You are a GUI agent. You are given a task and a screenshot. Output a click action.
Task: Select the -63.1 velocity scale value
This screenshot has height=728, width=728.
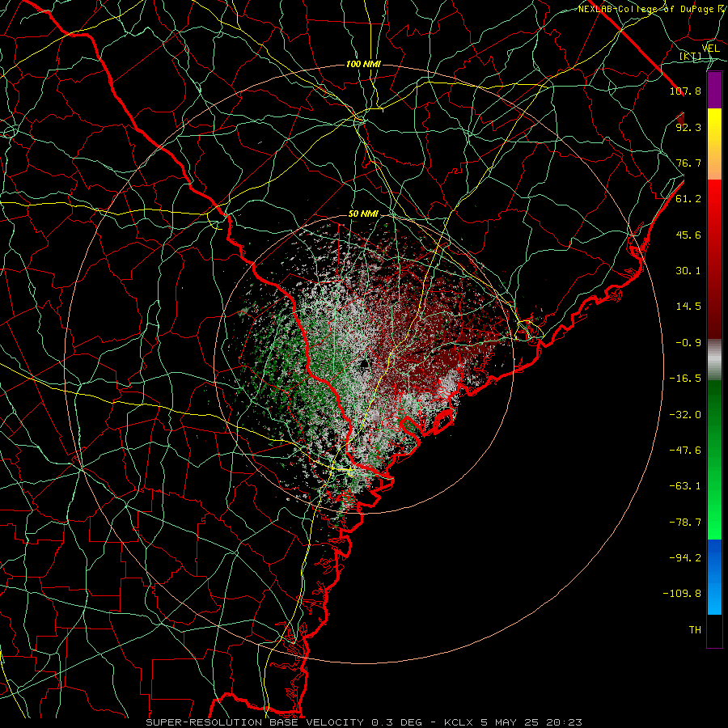685,486
